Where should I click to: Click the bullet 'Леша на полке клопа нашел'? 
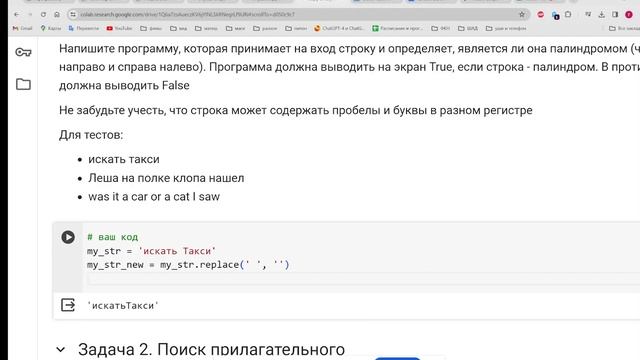pyautogui.click(x=166, y=178)
